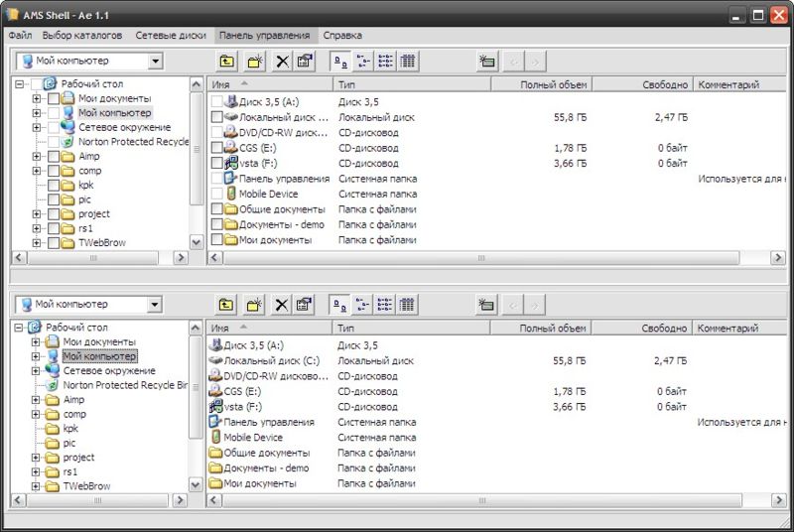Create new folder using top panel toolbar icon
The width and height of the screenshot is (794, 532).
[255, 62]
